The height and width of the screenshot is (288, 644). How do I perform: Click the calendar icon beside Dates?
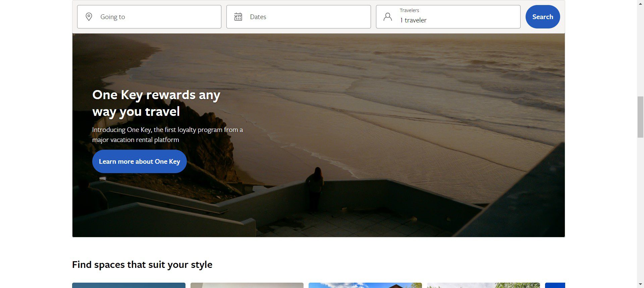point(238,17)
